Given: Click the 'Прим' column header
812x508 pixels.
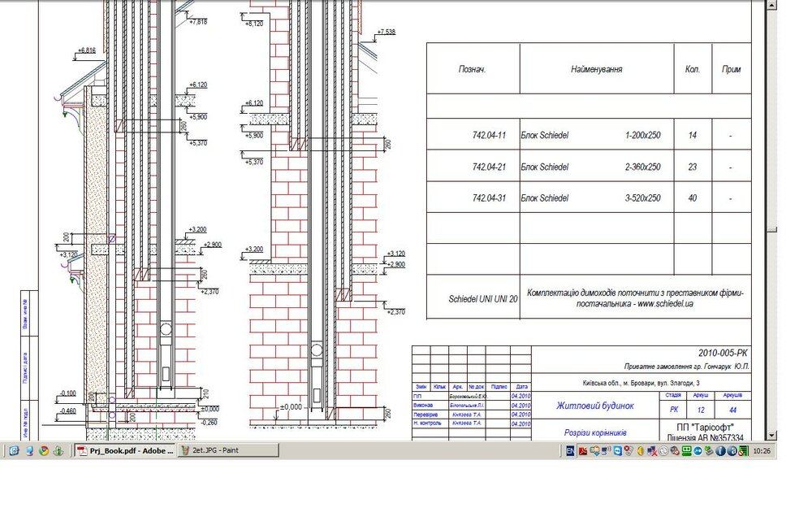Looking at the screenshot, I should [x=732, y=69].
